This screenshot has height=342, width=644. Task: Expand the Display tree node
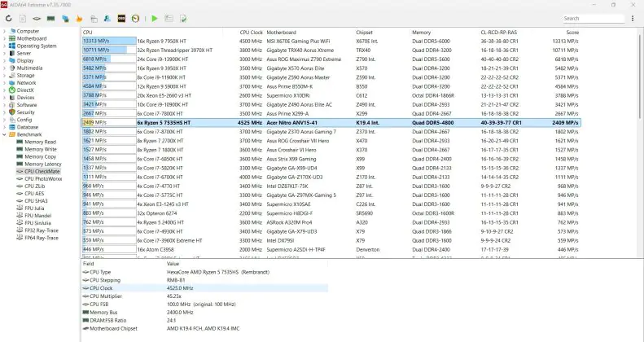(5, 61)
